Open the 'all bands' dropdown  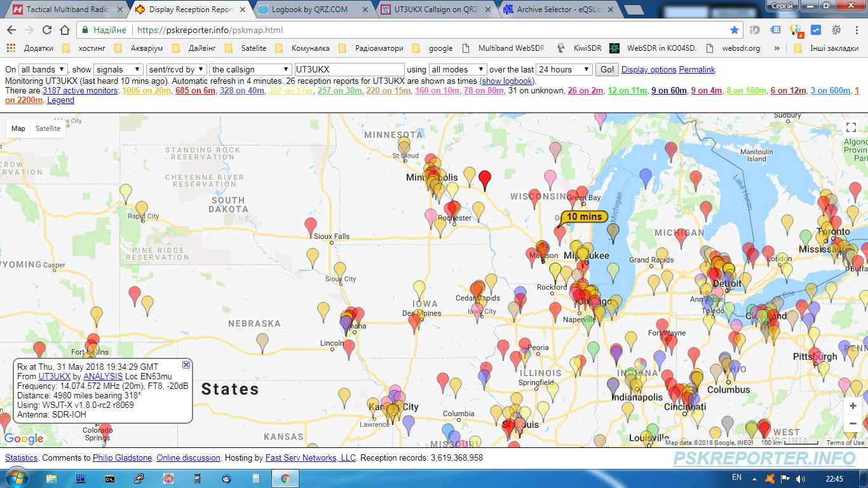pos(43,70)
